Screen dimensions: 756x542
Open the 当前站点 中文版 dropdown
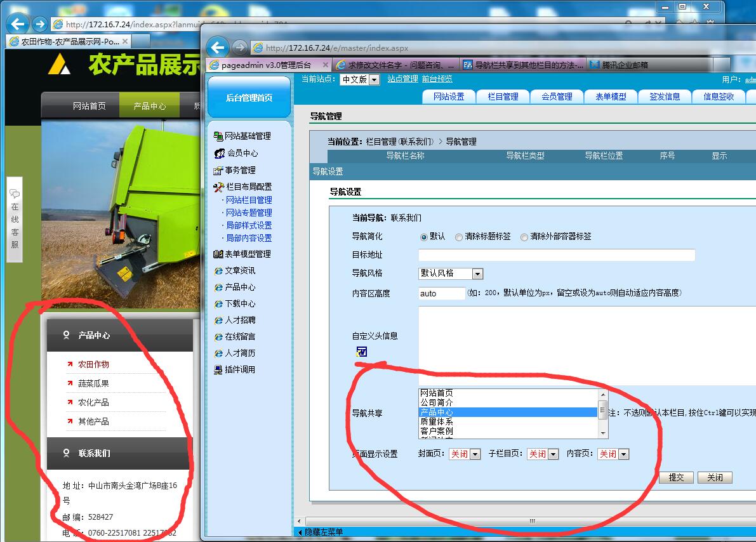click(373, 79)
